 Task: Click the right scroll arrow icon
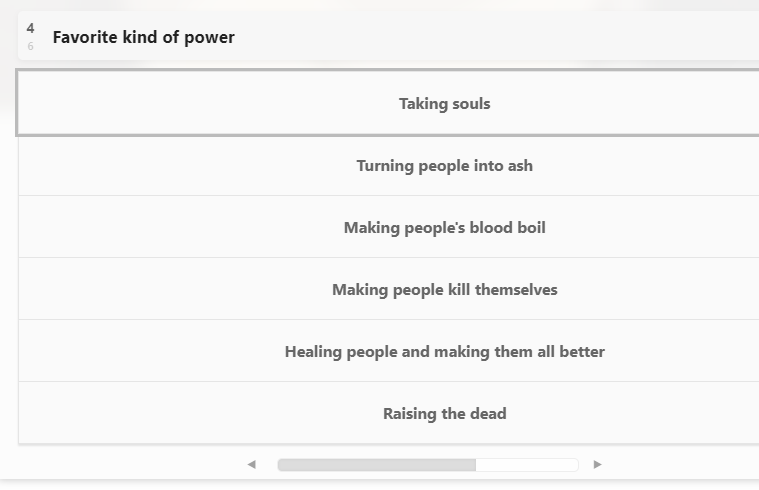pyautogui.click(x=597, y=465)
